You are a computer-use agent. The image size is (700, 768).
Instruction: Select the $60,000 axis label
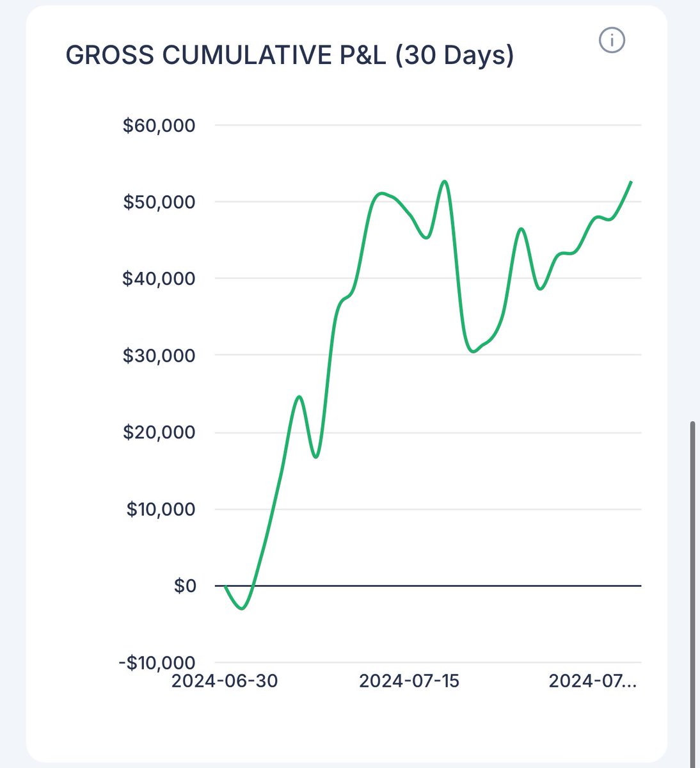click(159, 125)
